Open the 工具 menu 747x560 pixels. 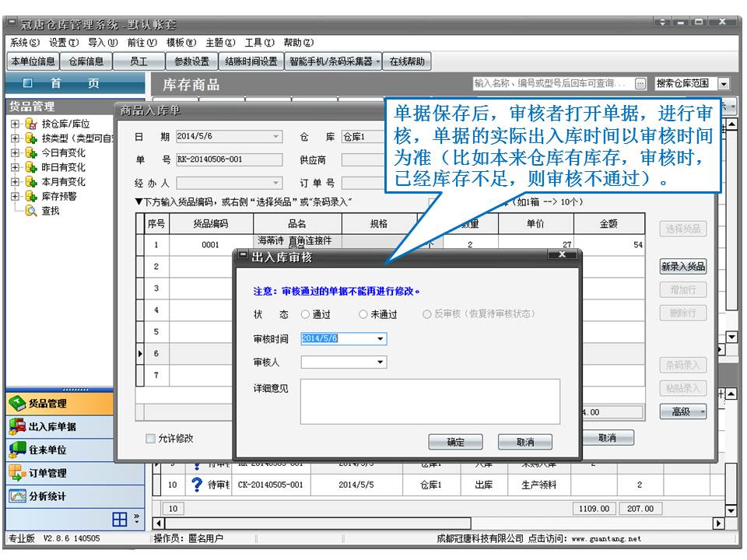click(x=259, y=43)
